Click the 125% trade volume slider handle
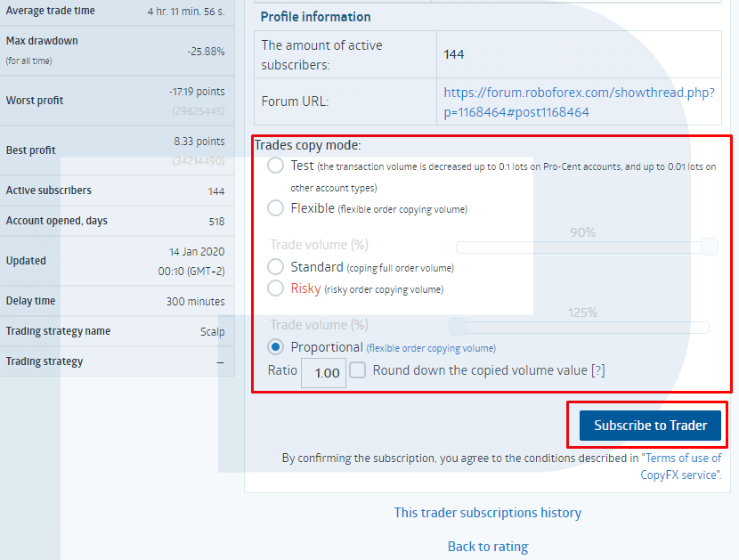Viewport: 739px width, 560px height. pos(457,326)
